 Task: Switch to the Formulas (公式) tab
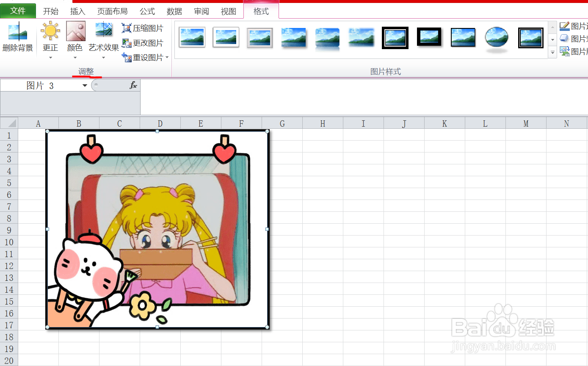coord(147,11)
